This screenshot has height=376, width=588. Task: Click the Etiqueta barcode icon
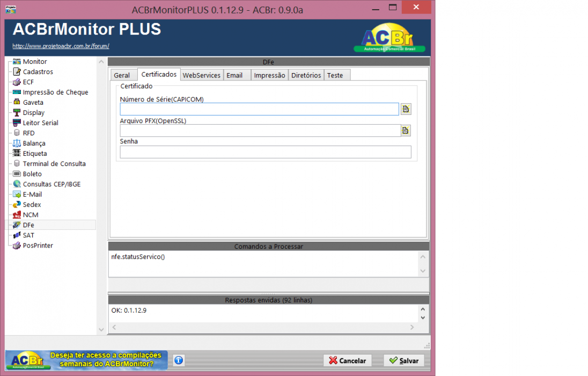(x=17, y=153)
